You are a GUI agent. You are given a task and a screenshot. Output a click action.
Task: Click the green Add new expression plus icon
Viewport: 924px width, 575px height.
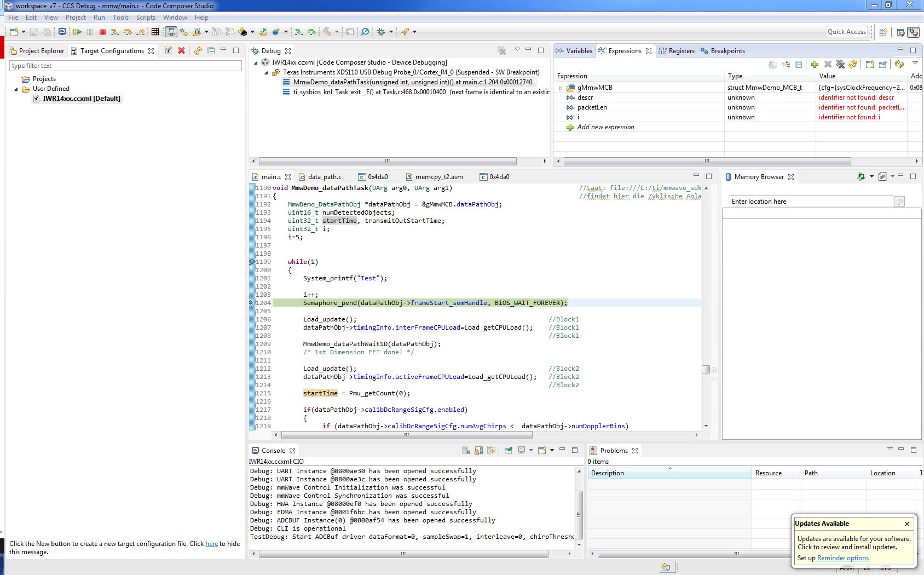[x=815, y=65]
